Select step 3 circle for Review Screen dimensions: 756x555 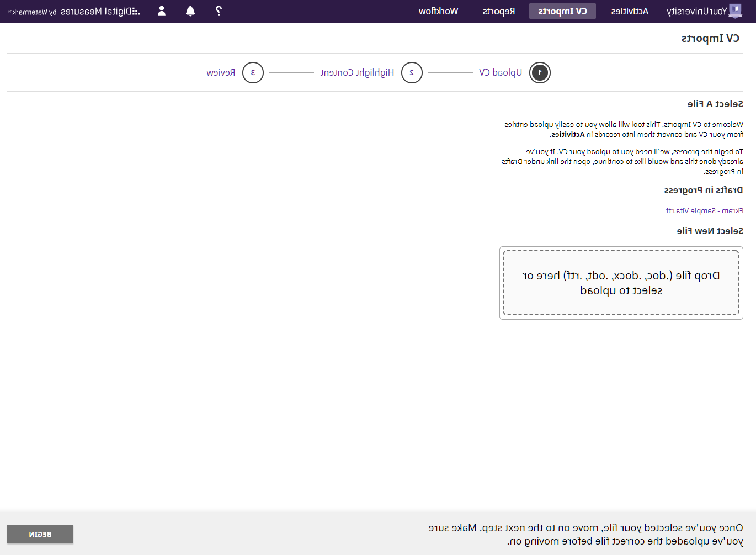(253, 72)
